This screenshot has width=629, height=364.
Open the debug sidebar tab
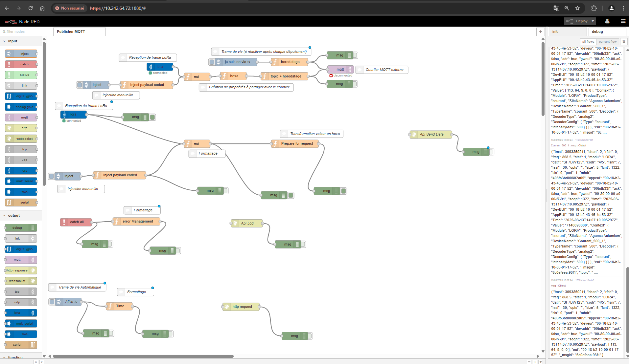(607, 32)
